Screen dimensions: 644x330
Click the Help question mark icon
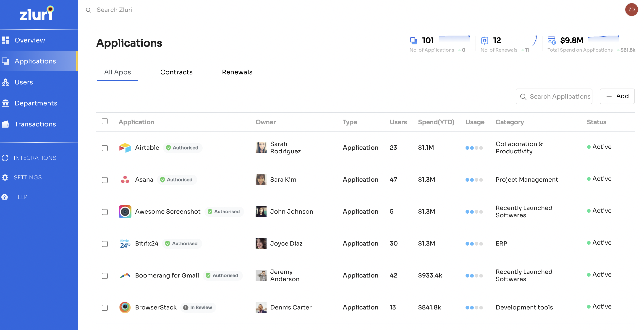click(5, 197)
